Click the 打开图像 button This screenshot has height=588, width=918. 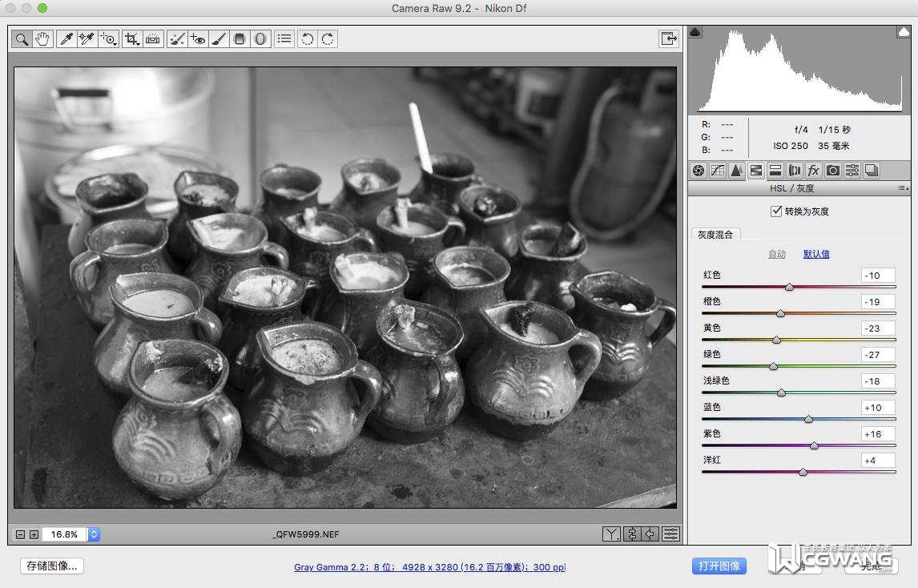719,566
